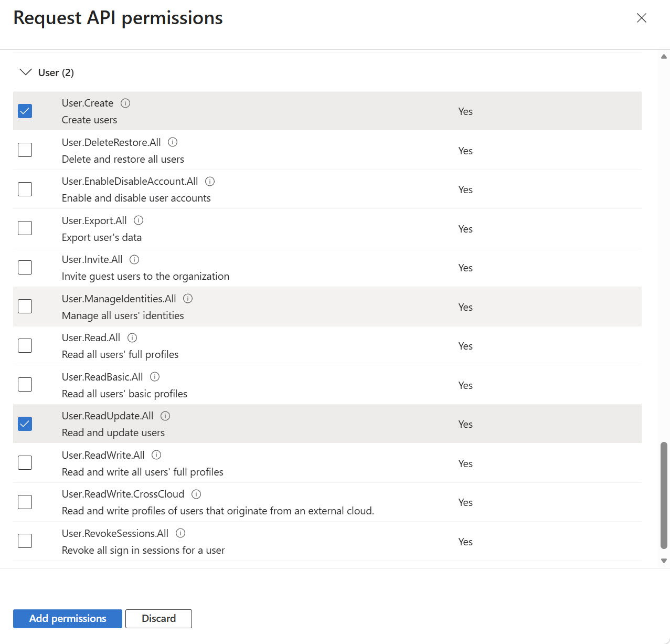Select User.ReadWrite.CrossCloud checkbox
This screenshot has width=670, height=644.
pos(25,502)
